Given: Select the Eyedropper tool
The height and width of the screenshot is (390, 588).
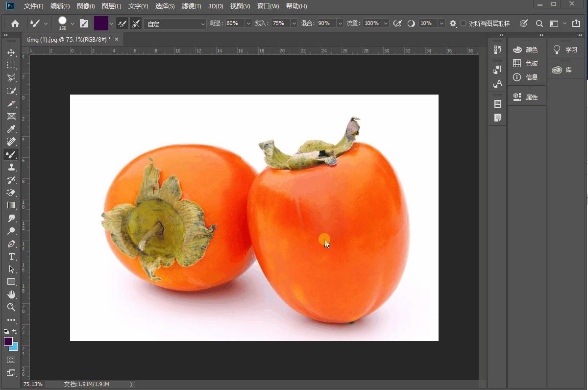Looking at the screenshot, I should [x=11, y=129].
